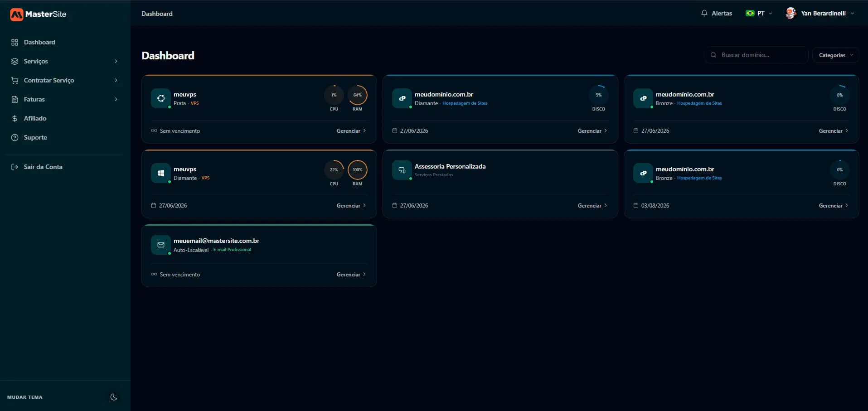The width and height of the screenshot is (868, 411).
Task: Click the infinity icon on the email card
Action: tap(154, 274)
